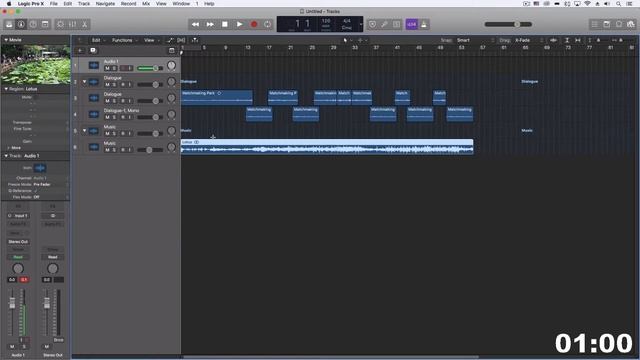Click the Play transport button
Viewport: 640px width, 360px height.
pos(239,24)
